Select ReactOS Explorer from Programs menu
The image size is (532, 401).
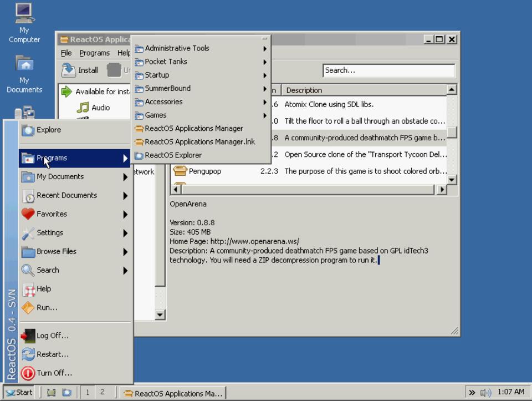pos(173,155)
